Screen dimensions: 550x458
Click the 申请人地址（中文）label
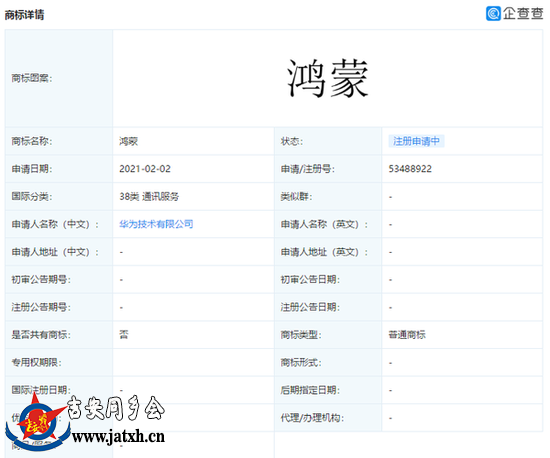(55, 252)
